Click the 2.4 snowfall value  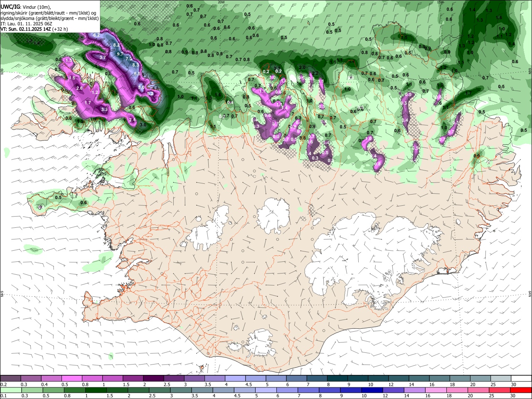tap(132, 120)
